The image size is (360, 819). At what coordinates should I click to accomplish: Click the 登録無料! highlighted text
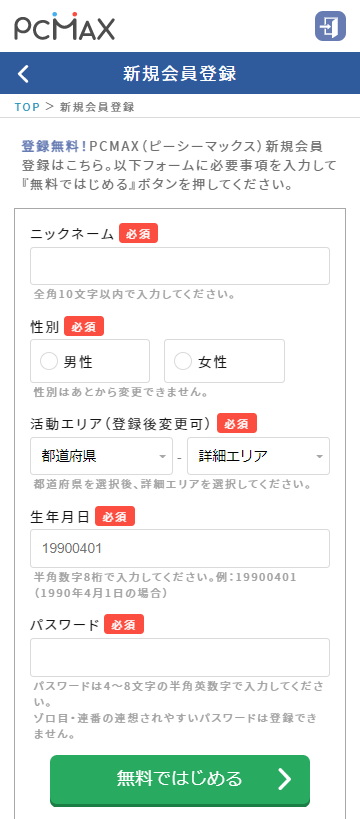coord(54,146)
